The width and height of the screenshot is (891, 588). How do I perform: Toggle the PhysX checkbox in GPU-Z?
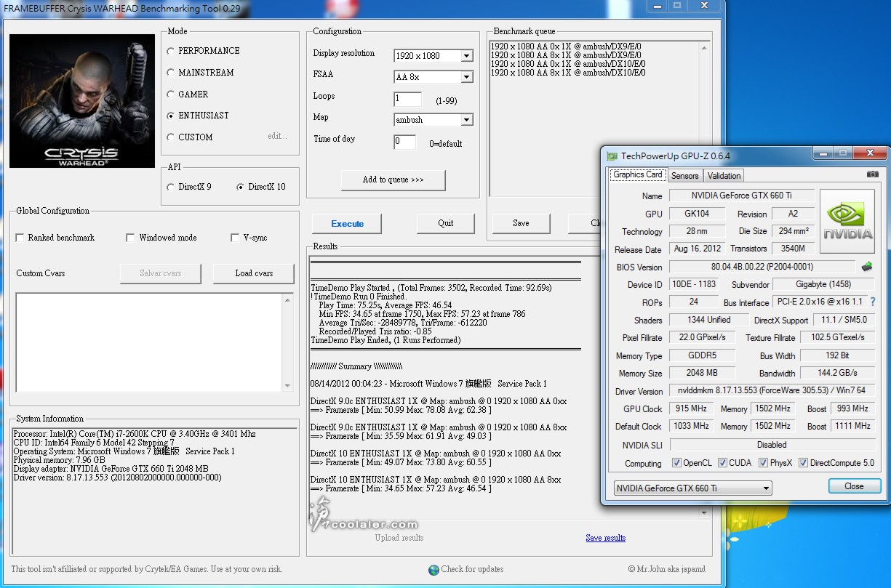(x=763, y=463)
